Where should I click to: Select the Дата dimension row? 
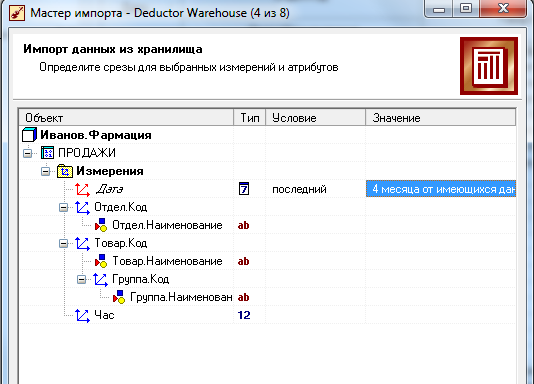109,189
